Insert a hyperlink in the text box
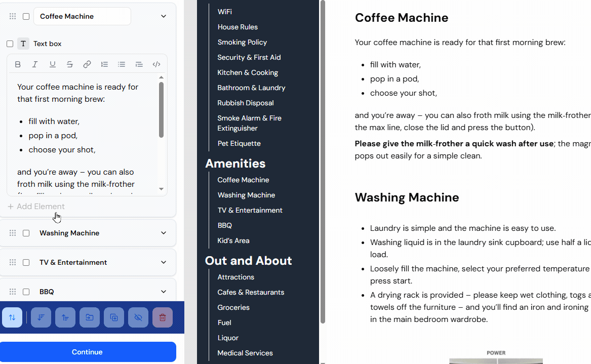The image size is (591, 364). (87, 64)
